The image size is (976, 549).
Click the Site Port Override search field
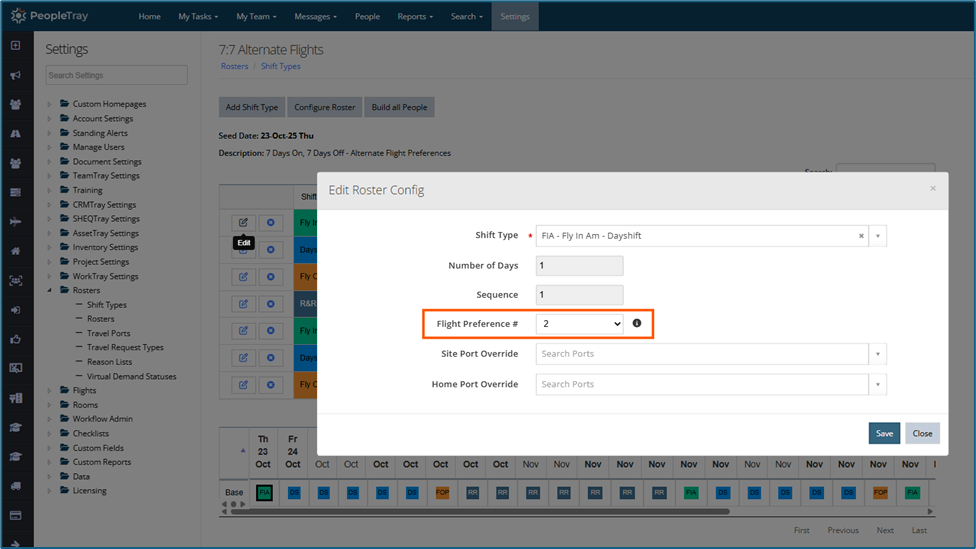click(702, 354)
